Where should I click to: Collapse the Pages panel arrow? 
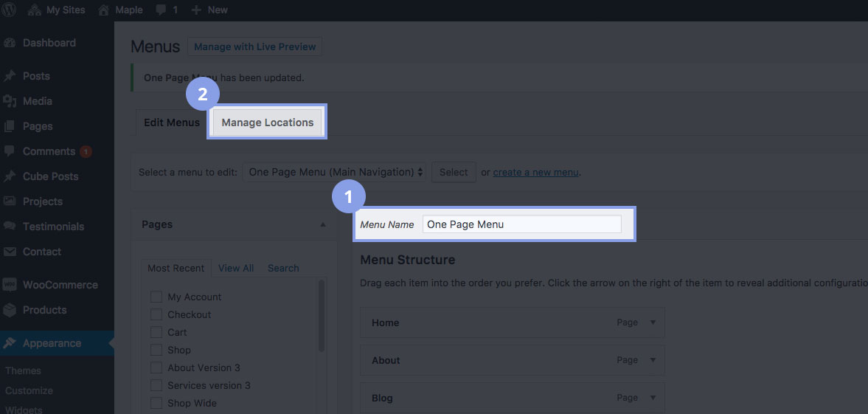click(x=322, y=224)
